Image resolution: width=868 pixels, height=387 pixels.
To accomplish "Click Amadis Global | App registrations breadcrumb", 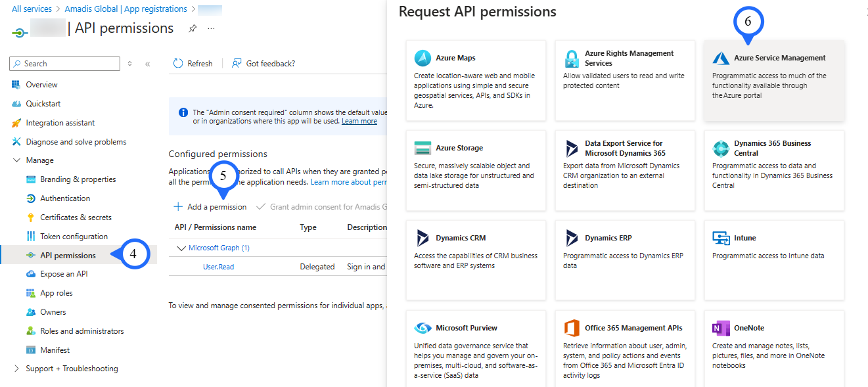I will (x=126, y=9).
